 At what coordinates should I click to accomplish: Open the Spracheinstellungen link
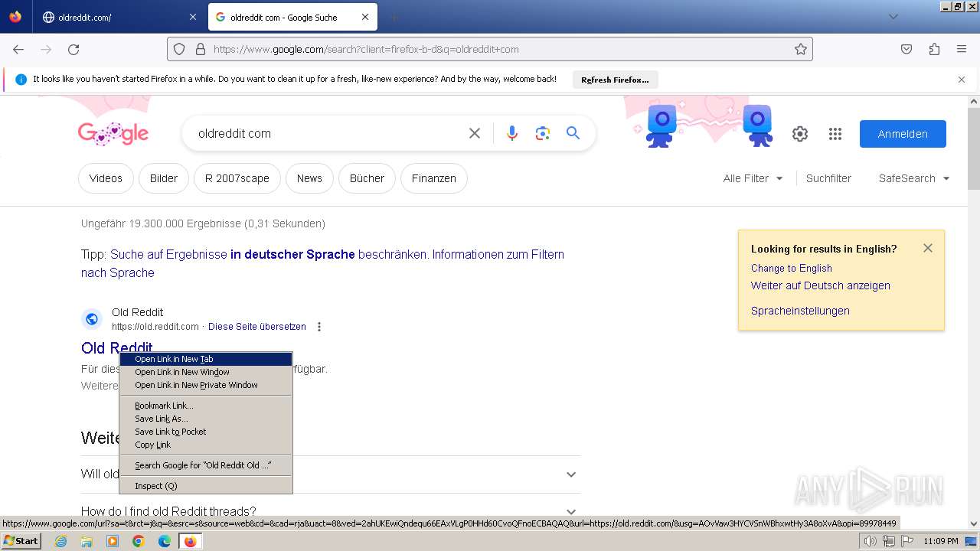click(x=800, y=311)
